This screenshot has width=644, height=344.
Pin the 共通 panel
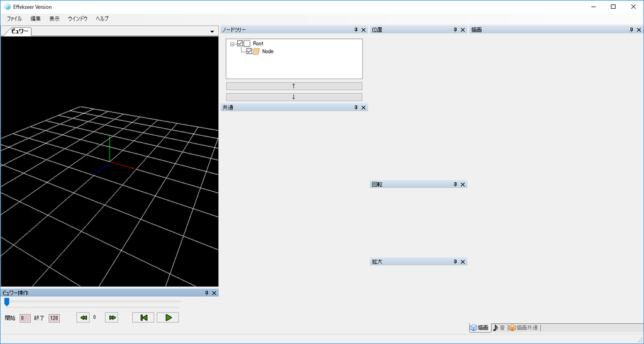coord(356,108)
